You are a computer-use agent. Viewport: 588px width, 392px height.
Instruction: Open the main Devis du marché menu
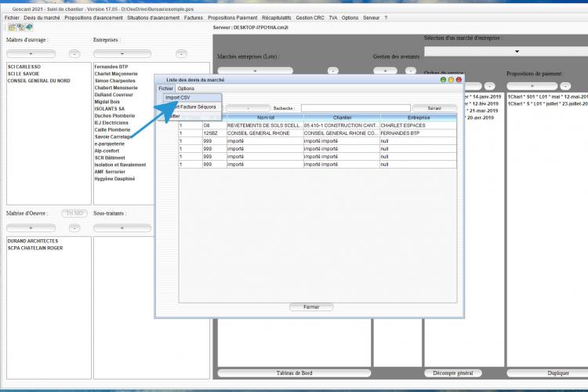[x=42, y=17]
